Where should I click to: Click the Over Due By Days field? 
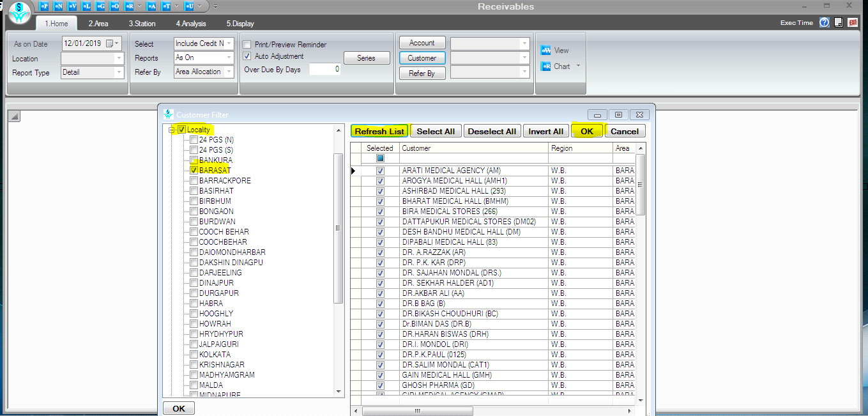[x=324, y=70]
